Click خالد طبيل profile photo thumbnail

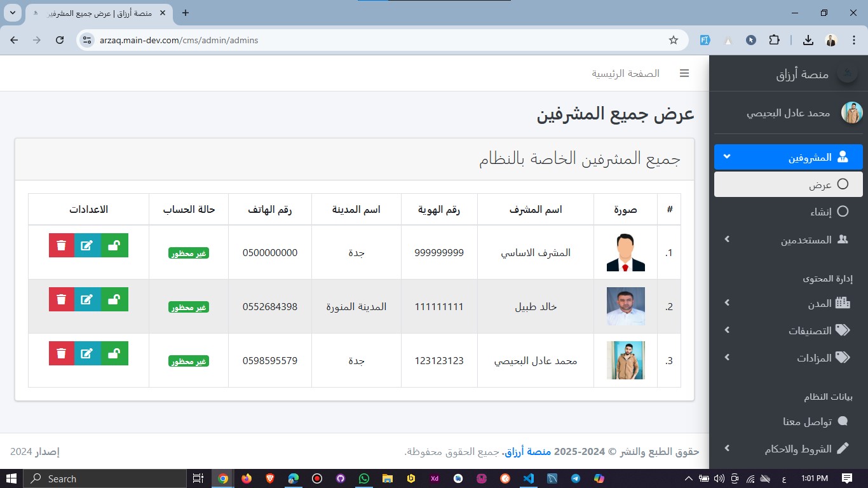click(x=625, y=306)
